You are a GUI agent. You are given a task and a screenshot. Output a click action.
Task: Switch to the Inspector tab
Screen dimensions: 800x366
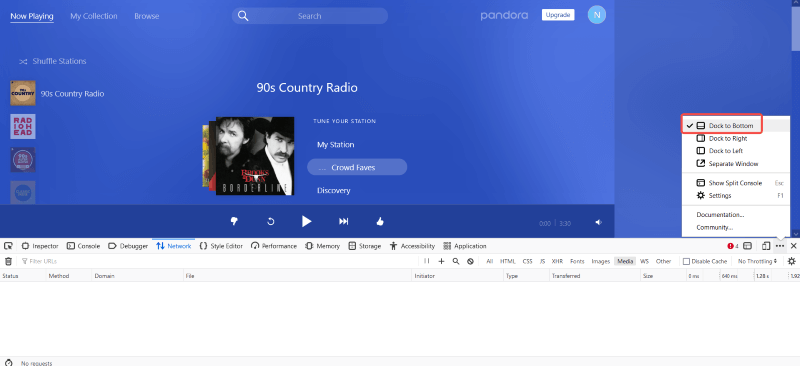coord(40,246)
